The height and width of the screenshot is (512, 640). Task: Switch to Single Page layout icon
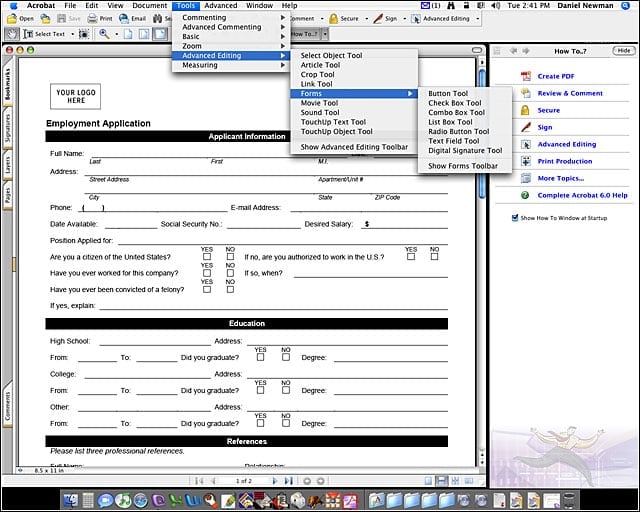pyautogui.click(x=428, y=481)
